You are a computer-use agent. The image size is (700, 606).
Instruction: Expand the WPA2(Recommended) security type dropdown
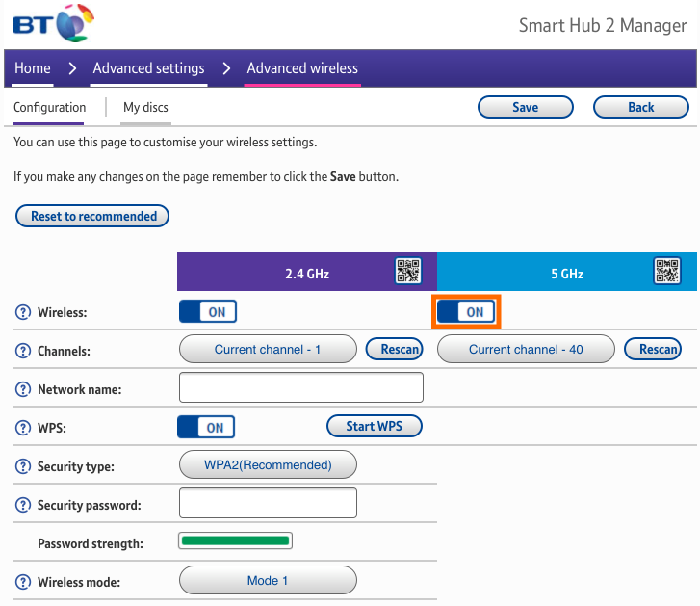268,464
